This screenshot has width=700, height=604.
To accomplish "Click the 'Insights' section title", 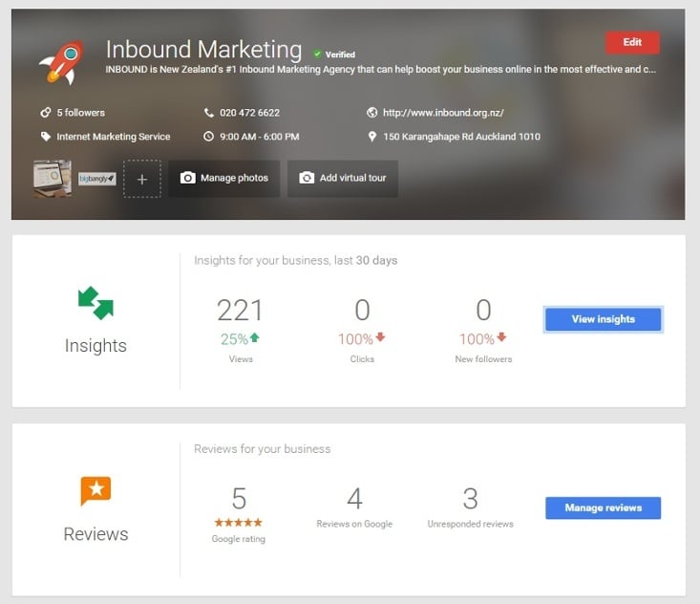I will click(x=95, y=345).
